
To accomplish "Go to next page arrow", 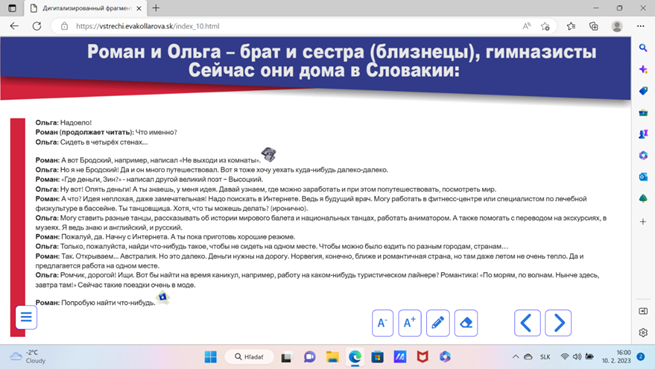I will 558,323.
